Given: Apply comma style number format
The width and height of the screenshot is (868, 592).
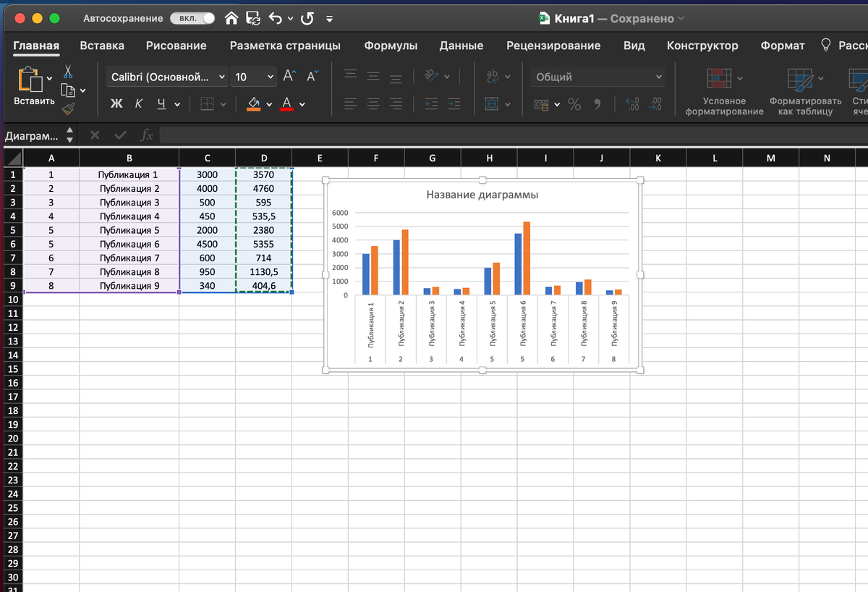Looking at the screenshot, I should click(597, 104).
